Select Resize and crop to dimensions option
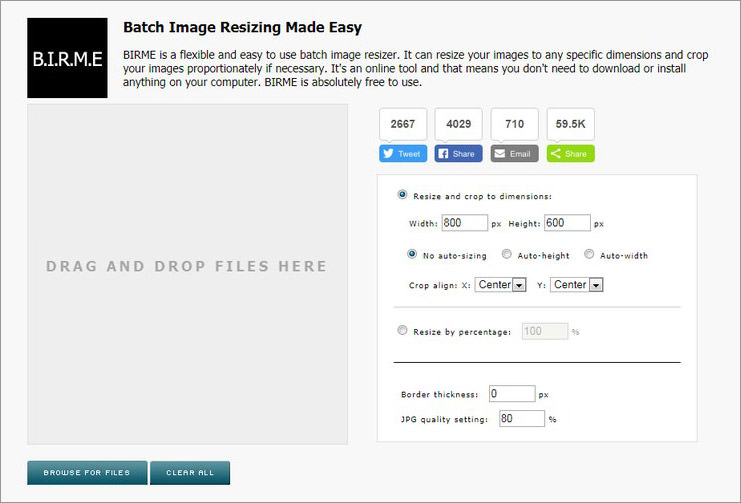Viewport: 741px width, 503px height. pyautogui.click(x=402, y=195)
